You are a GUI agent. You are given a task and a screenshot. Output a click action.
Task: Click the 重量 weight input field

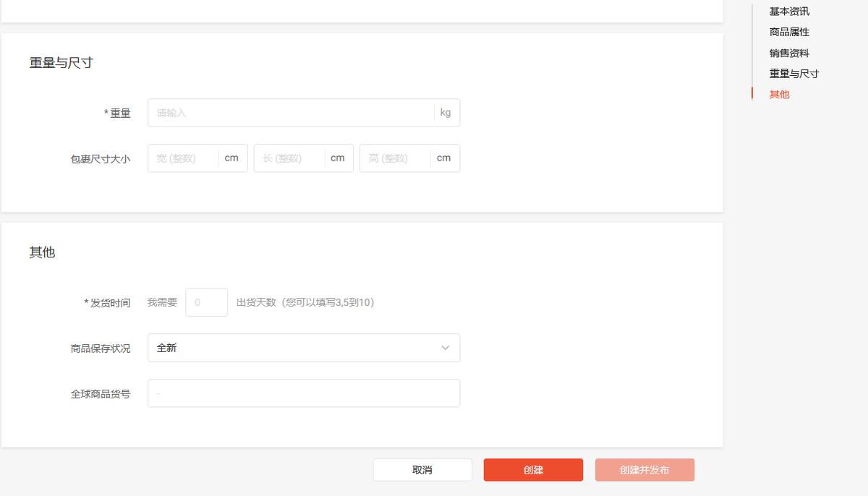(x=289, y=113)
